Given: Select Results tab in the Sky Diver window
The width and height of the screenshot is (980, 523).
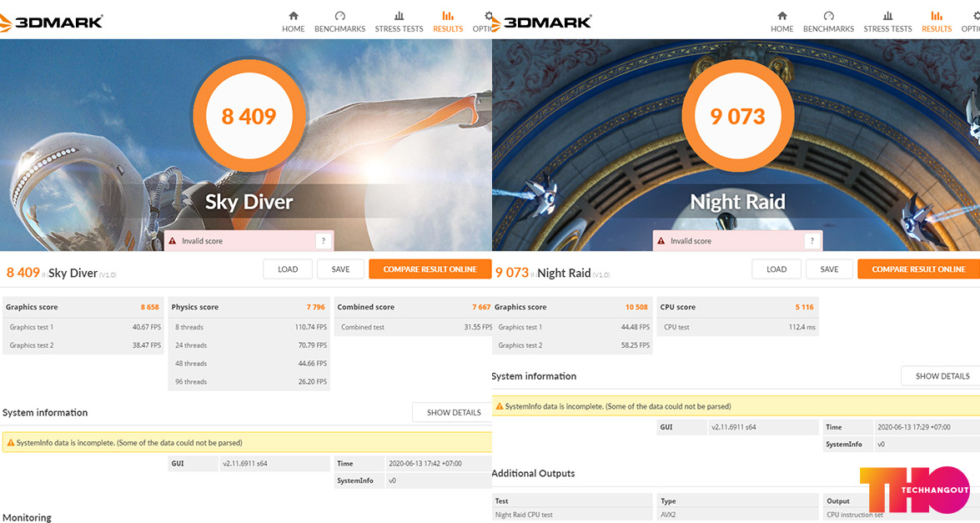Looking at the screenshot, I should pyautogui.click(x=448, y=22).
